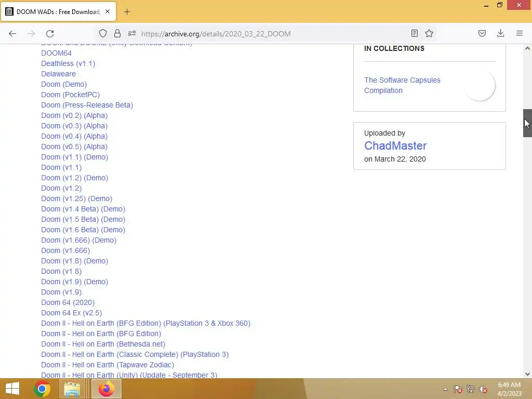
Task: Open Doom (v1.1) (Demo) link
Action: coord(74,157)
